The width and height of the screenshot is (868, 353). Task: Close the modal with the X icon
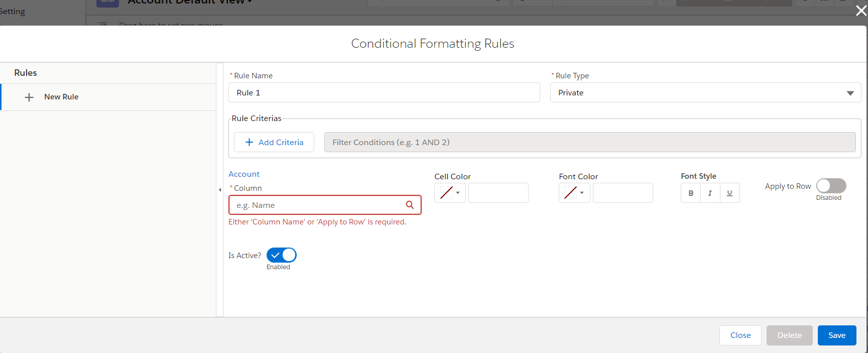point(861,11)
